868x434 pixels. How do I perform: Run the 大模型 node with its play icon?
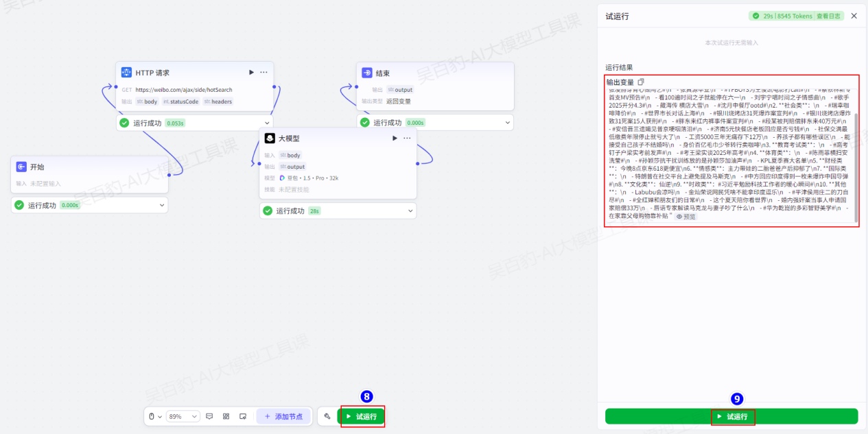[395, 138]
